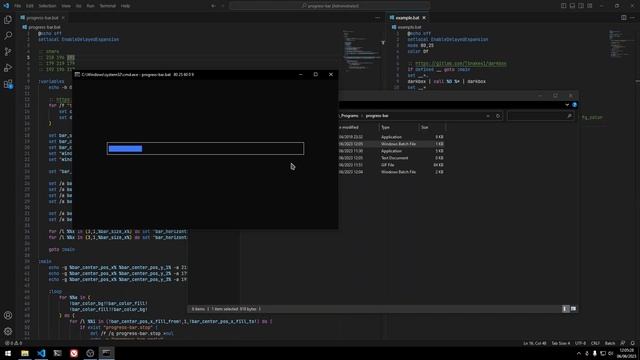Click the blue progress bar in cmd window
640x360 pixels.
125,149
